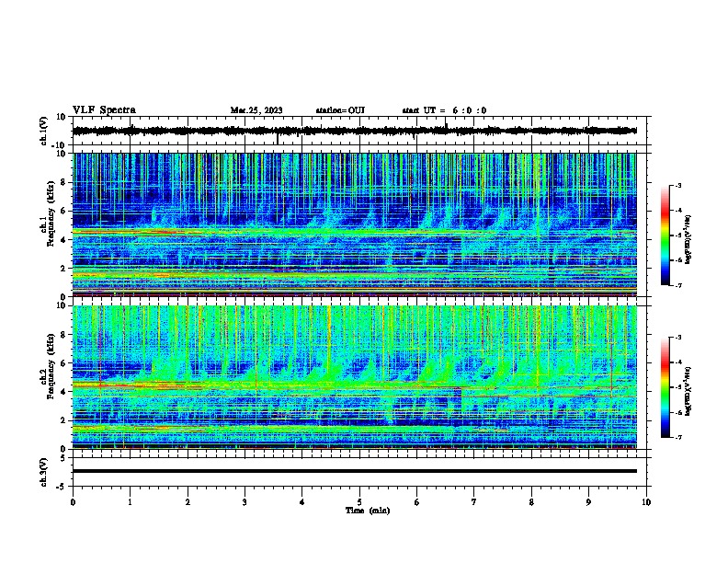Screen dimensions: 728x563
Task: Click the ch.1 voltage waveform trace
Action: coord(354,131)
